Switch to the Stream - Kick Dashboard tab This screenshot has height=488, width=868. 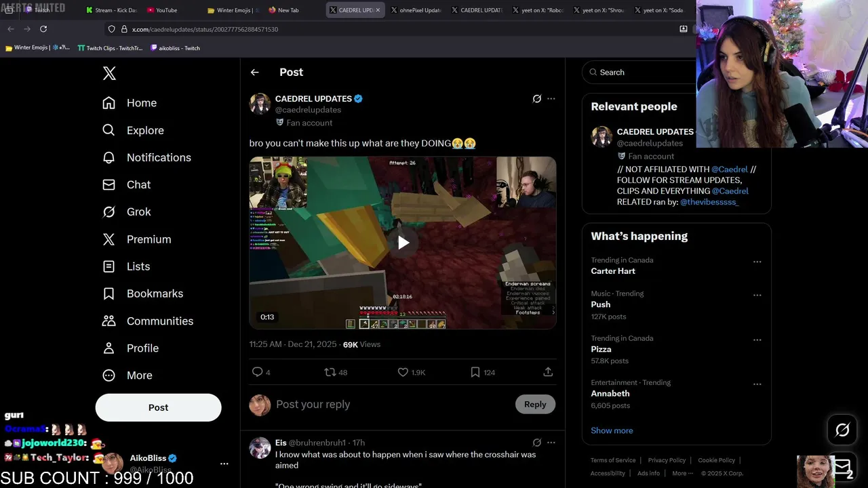(x=112, y=10)
